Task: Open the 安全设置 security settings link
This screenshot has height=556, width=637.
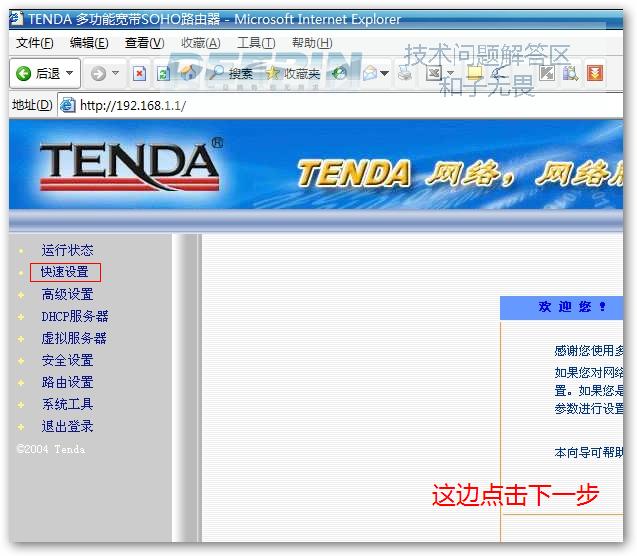Action: [x=67, y=360]
